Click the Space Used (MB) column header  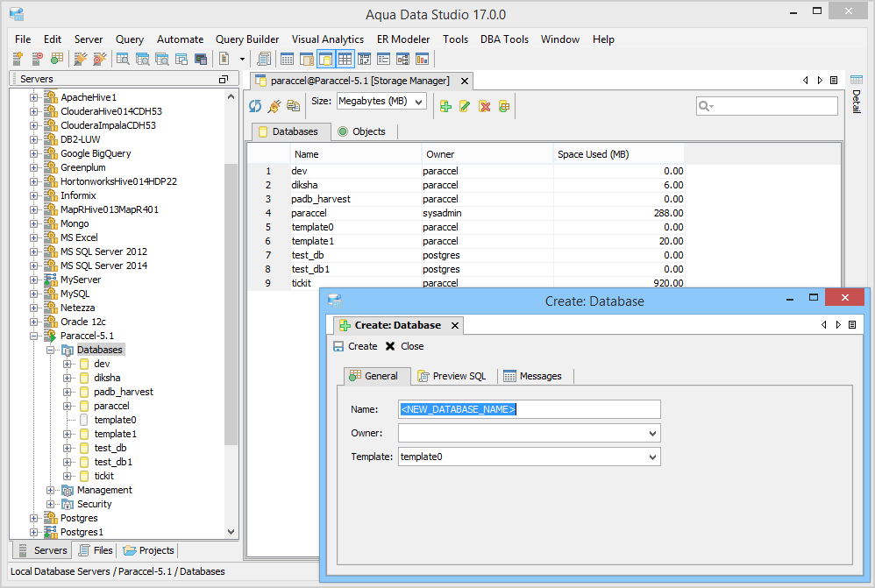pos(593,154)
